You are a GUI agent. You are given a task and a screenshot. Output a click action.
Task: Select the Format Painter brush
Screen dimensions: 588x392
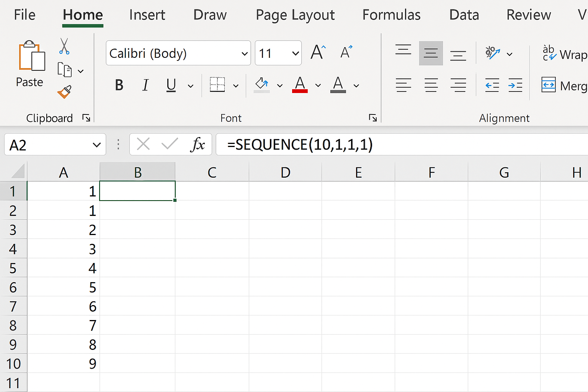64,92
